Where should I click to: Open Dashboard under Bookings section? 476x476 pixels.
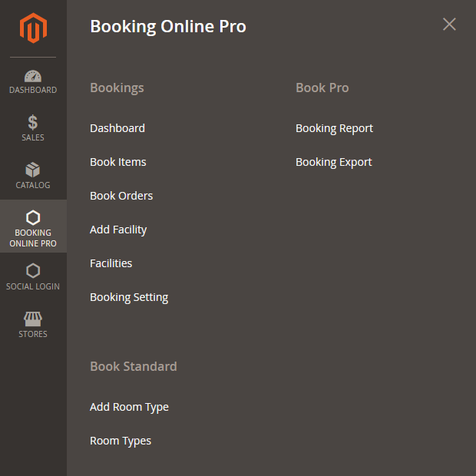117,128
